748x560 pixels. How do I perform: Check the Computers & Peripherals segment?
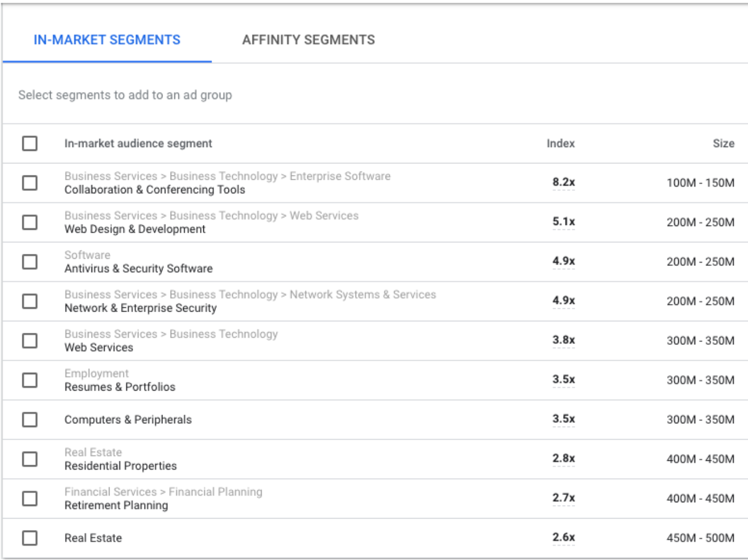(30, 419)
